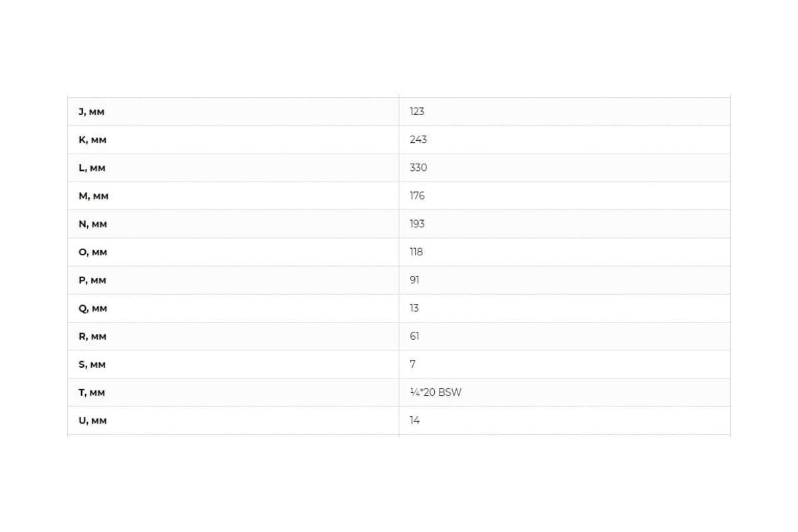The image size is (798, 532).
Task: Select the value 91
Action: pyautogui.click(x=414, y=280)
